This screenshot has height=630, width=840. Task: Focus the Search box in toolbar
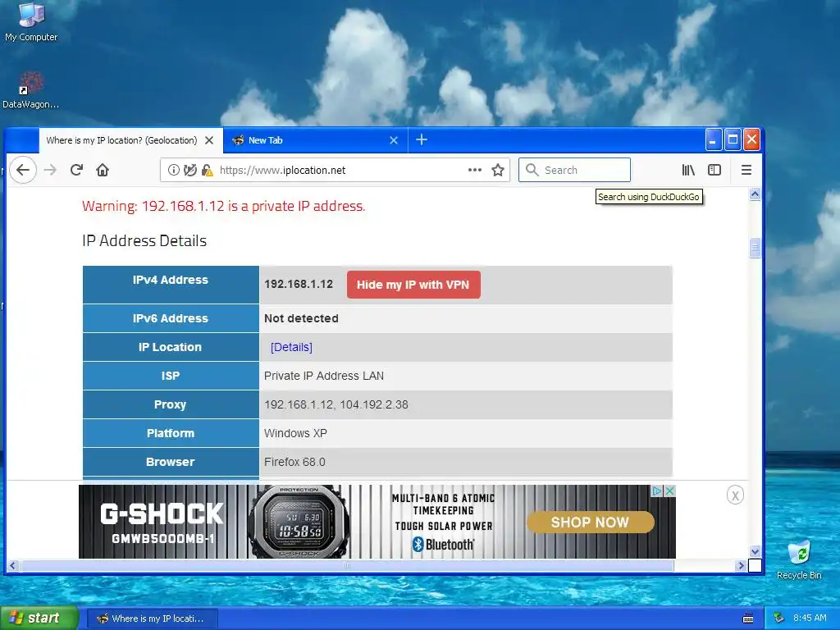574,170
